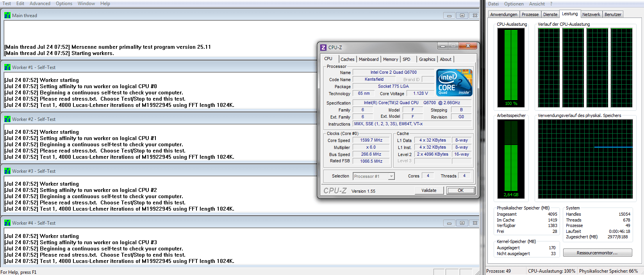Click the Core Speed value 1599.7 MHz
This screenshot has width=644, height=275.
pos(371,140)
